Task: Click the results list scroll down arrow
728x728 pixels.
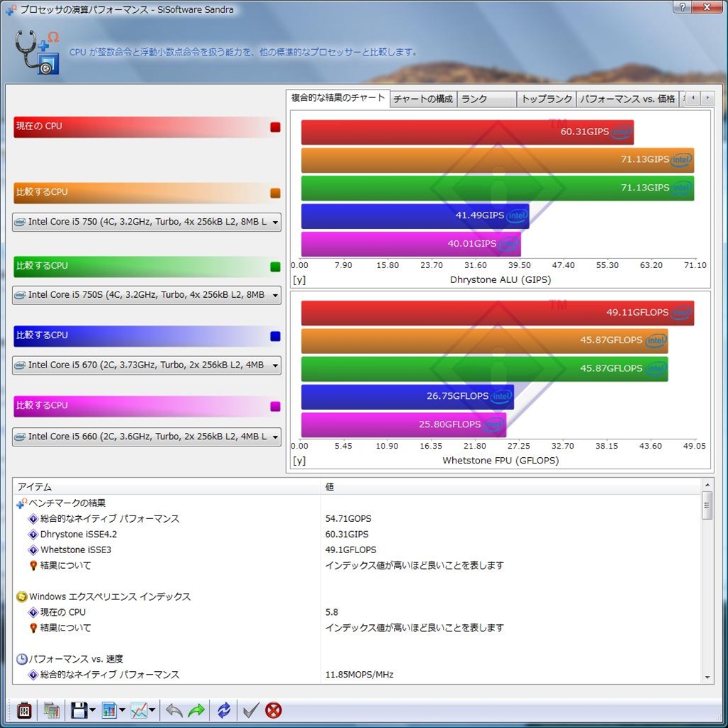Action: [x=707, y=678]
